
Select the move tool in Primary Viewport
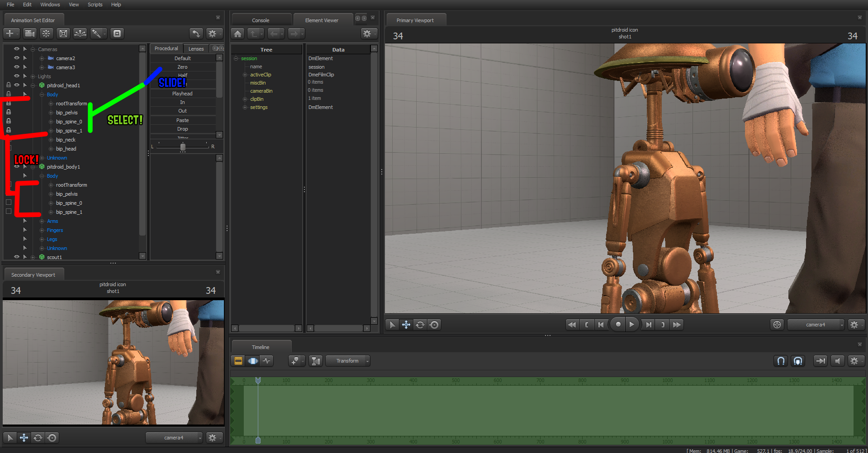coord(406,325)
